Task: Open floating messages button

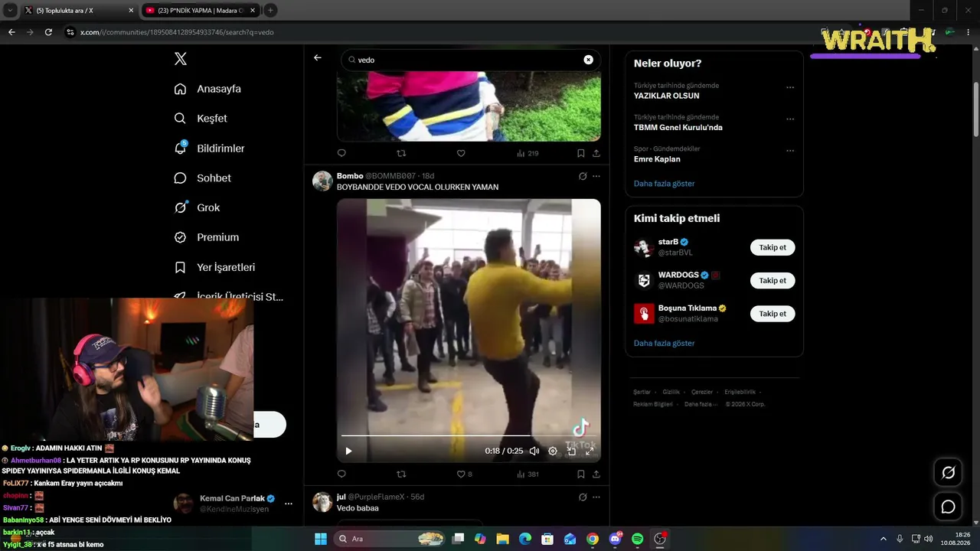Action: [948, 507]
